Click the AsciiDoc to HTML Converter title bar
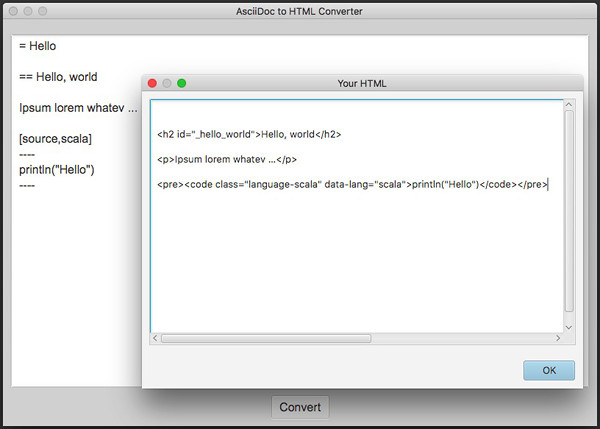The image size is (600, 429). pos(299,11)
